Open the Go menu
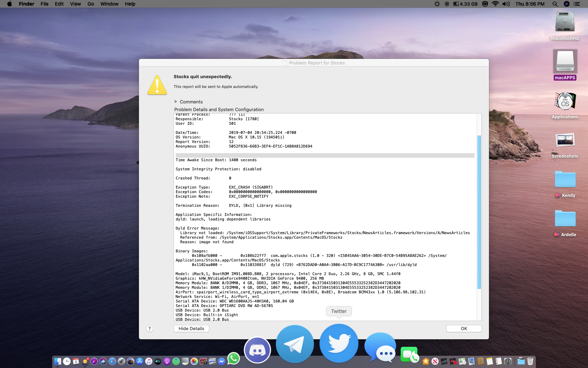This screenshot has width=588, height=368. (91, 4)
